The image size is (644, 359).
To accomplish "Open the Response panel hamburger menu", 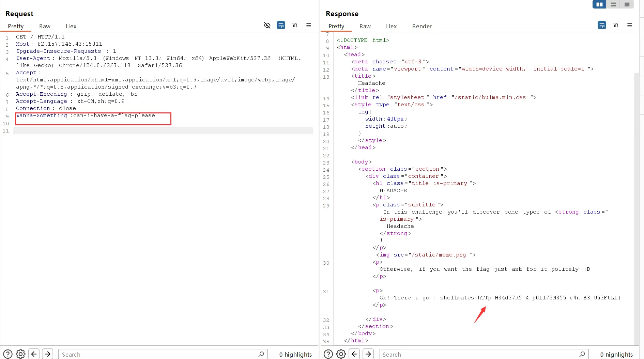I will point(630,25).
